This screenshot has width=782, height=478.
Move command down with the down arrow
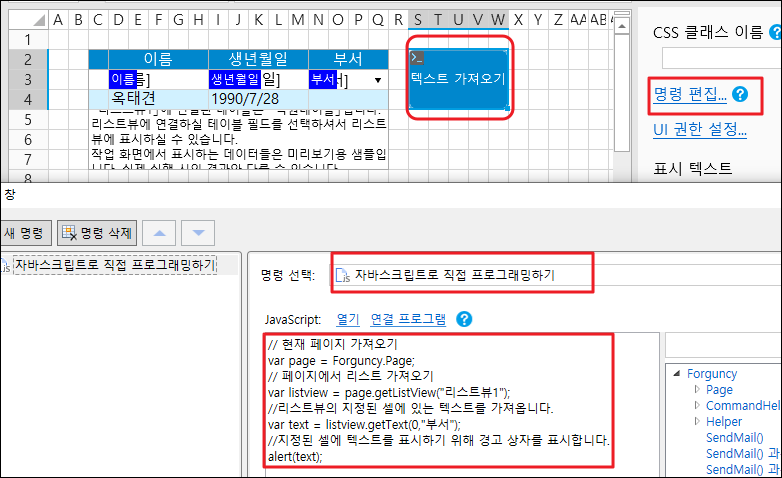point(197,233)
